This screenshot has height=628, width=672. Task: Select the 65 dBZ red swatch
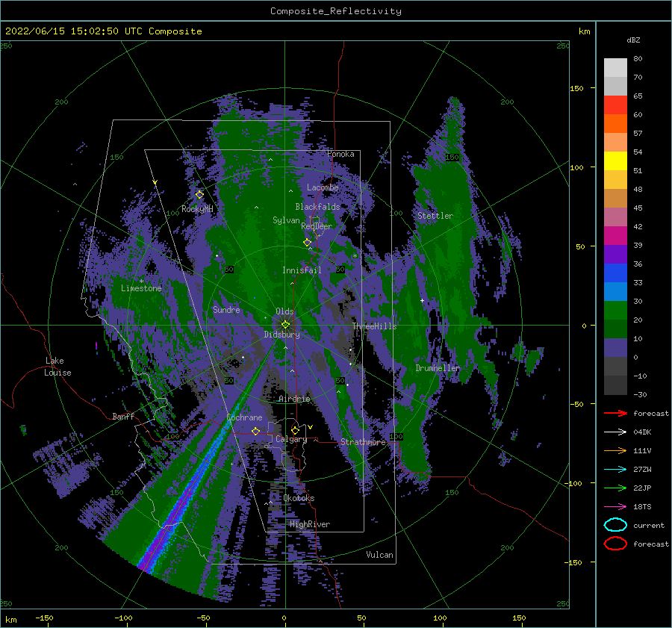tap(615, 105)
